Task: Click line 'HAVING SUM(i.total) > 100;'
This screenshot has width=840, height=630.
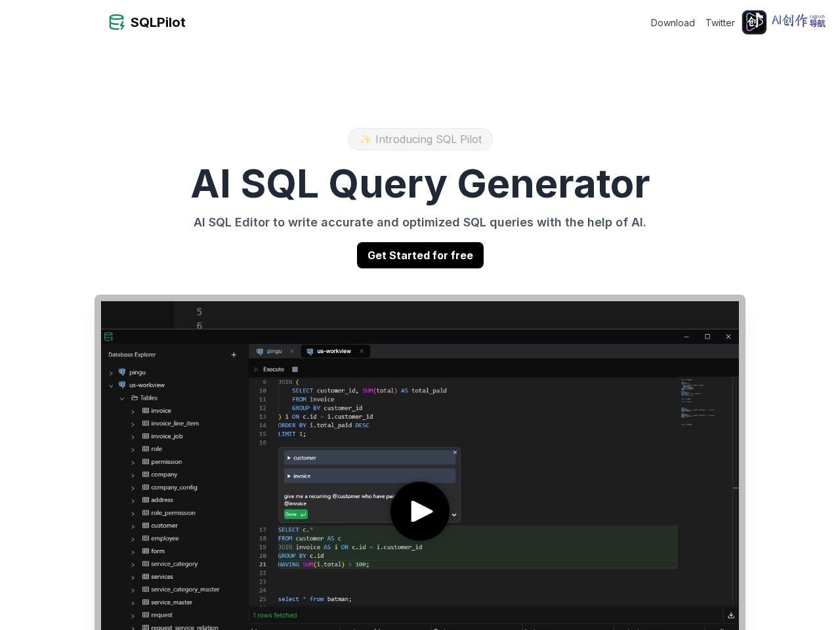Action: [324, 564]
